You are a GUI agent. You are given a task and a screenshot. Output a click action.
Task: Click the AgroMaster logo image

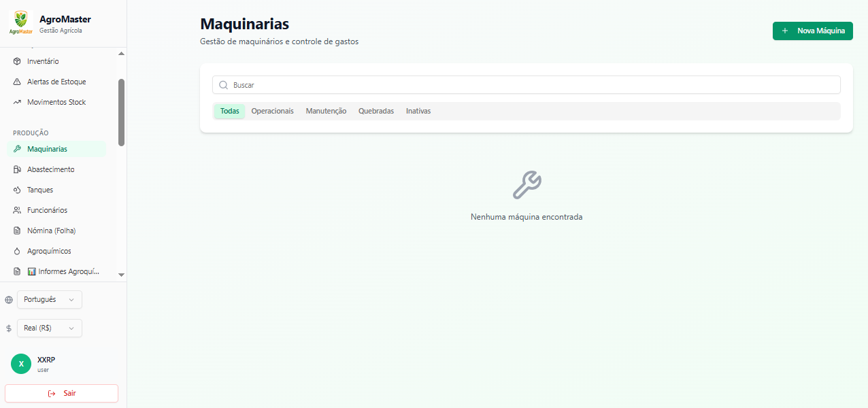[x=21, y=22]
